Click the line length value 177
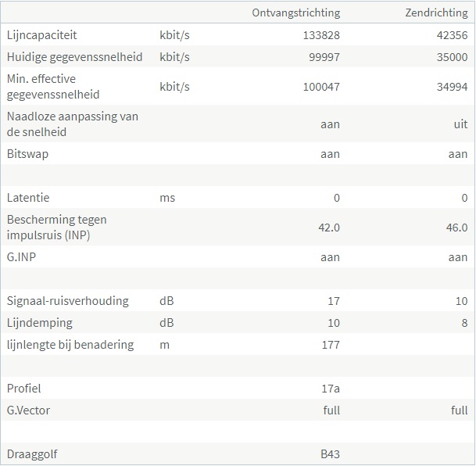The height and width of the screenshot is (466, 476). coord(331,345)
